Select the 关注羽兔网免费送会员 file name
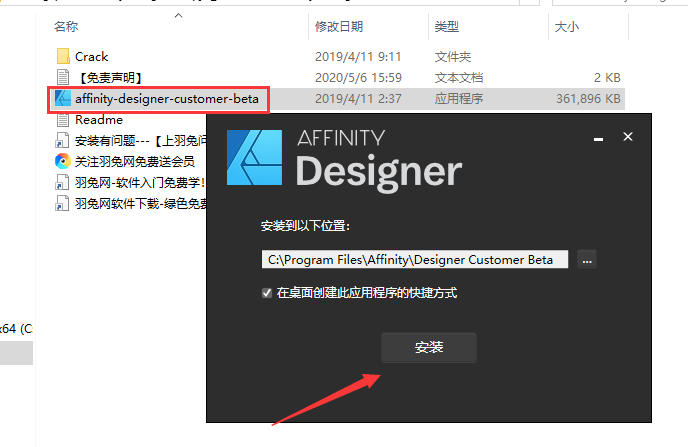This screenshot has width=688, height=447. pos(135,161)
